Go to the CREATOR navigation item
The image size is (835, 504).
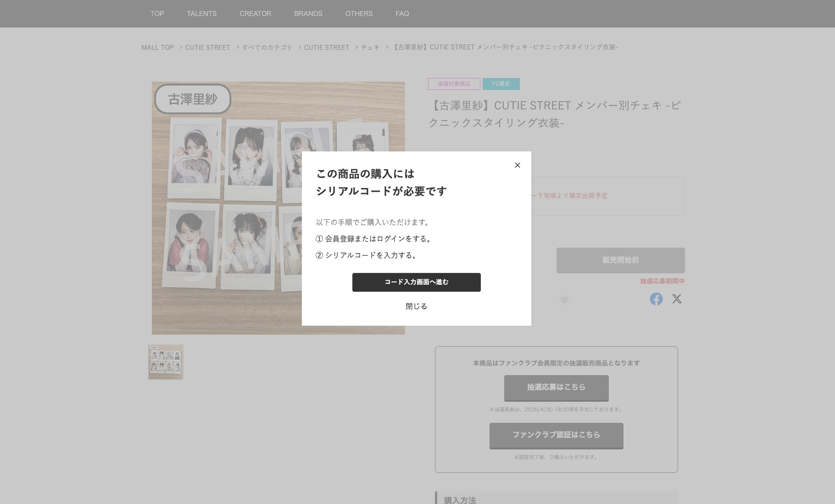click(x=255, y=14)
